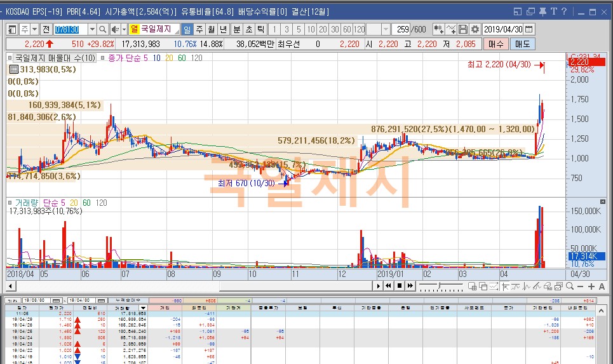Screen dimensions: 613x364
Task: Open the stock search magnifier
Action: [x=102, y=29]
